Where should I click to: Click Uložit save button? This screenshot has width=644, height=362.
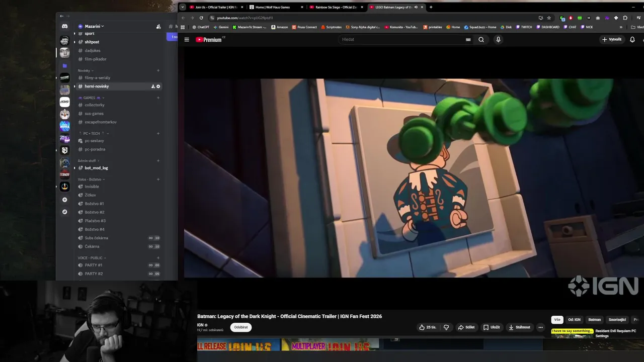pos(492,327)
